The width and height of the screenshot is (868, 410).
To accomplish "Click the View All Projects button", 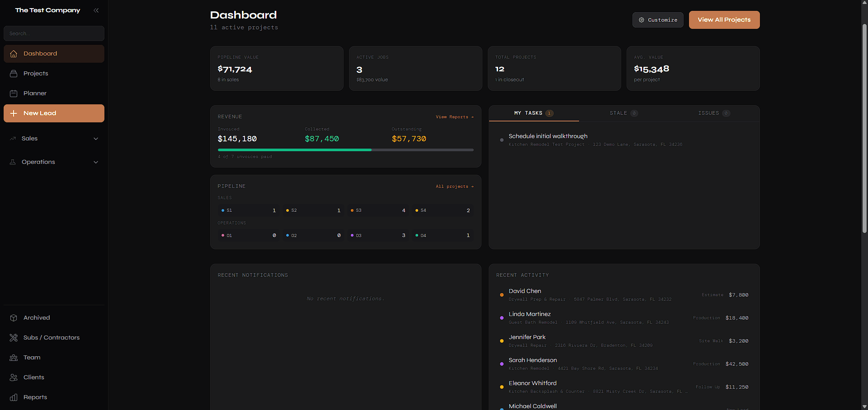I will [x=724, y=20].
